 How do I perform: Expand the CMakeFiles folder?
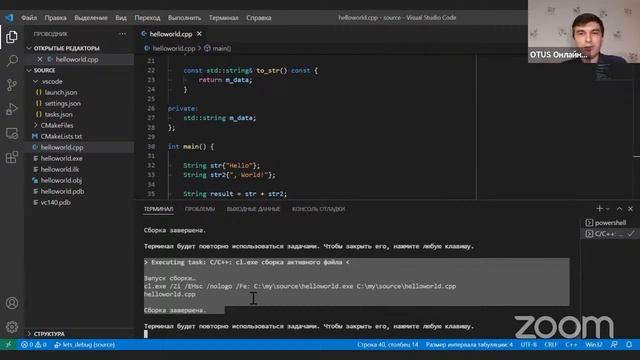tap(36, 125)
